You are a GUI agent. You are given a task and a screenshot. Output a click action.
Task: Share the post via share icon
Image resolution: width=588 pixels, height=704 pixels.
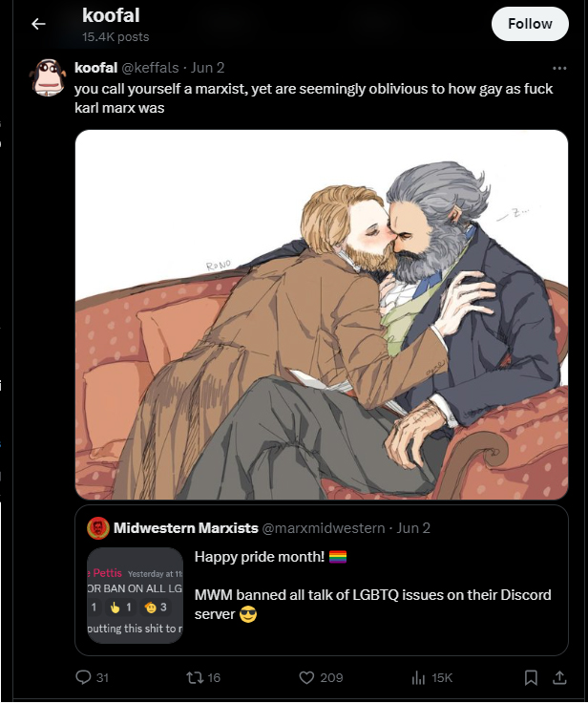point(558,677)
